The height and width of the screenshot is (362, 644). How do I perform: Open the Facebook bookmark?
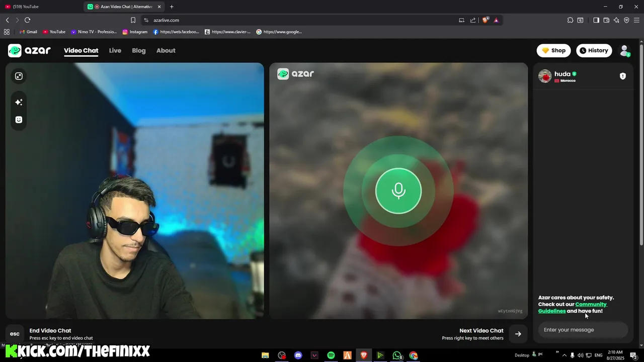176,32
